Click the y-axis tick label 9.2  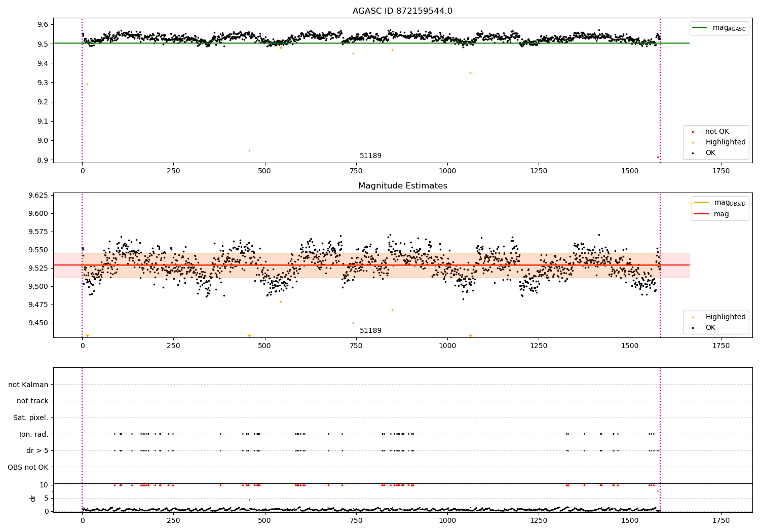coord(43,102)
